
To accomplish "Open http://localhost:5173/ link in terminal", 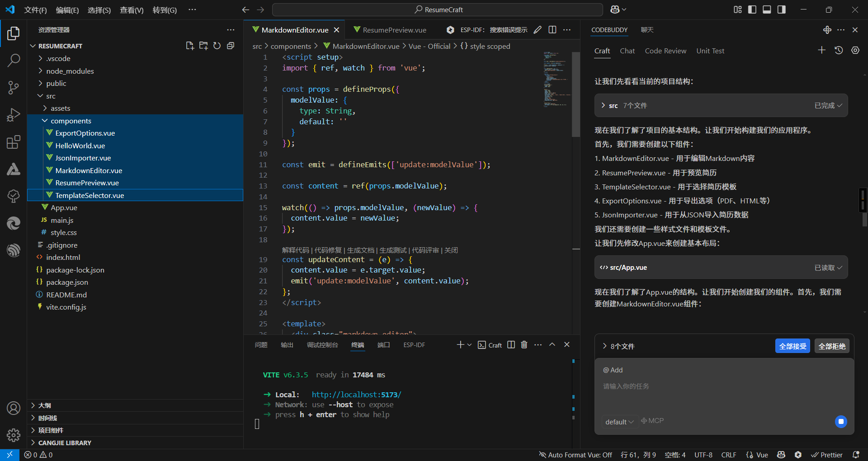I will (x=356, y=395).
